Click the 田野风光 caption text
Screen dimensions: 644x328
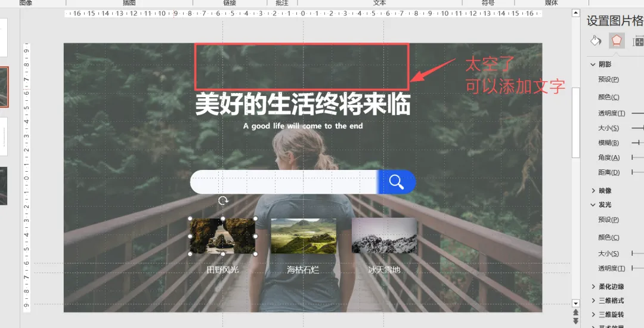pos(222,270)
